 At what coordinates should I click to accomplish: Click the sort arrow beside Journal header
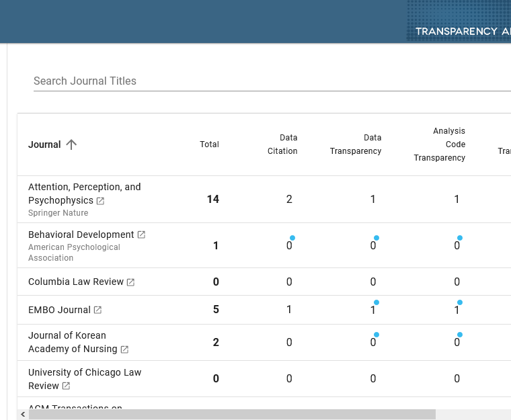click(x=71, y=144)
